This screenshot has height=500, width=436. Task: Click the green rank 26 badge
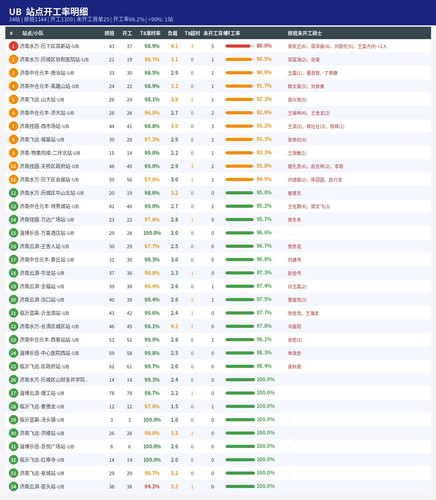[13, 379]
